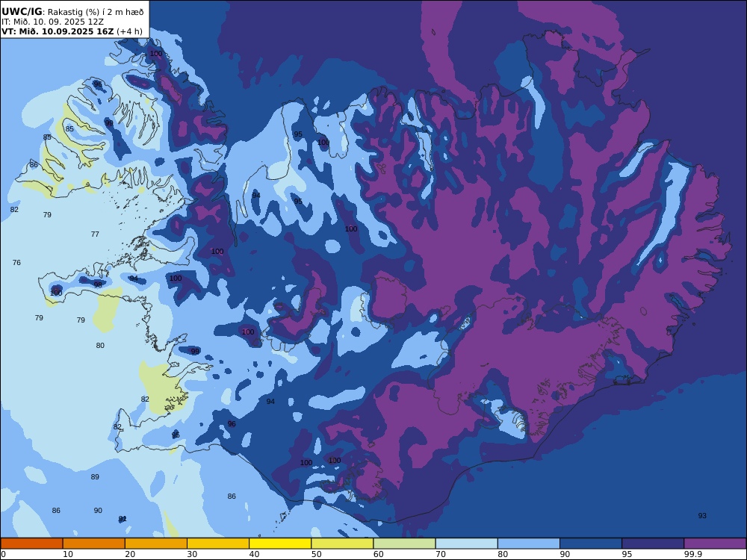This screenshot has height=560, width=747.
Task: Pick the pale green 60–70 legend swatch
Action: pos(404,544)
